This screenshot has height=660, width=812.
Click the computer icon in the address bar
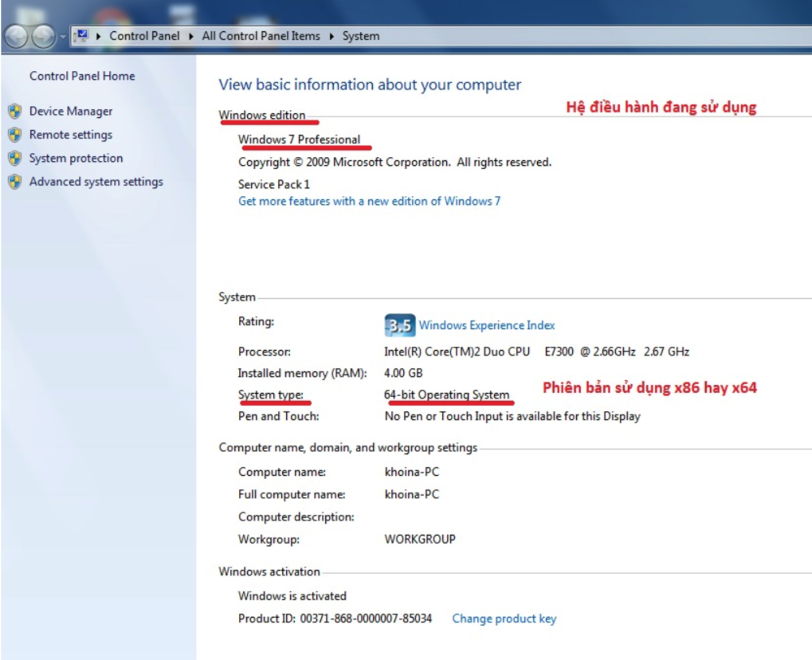[81, 36]
